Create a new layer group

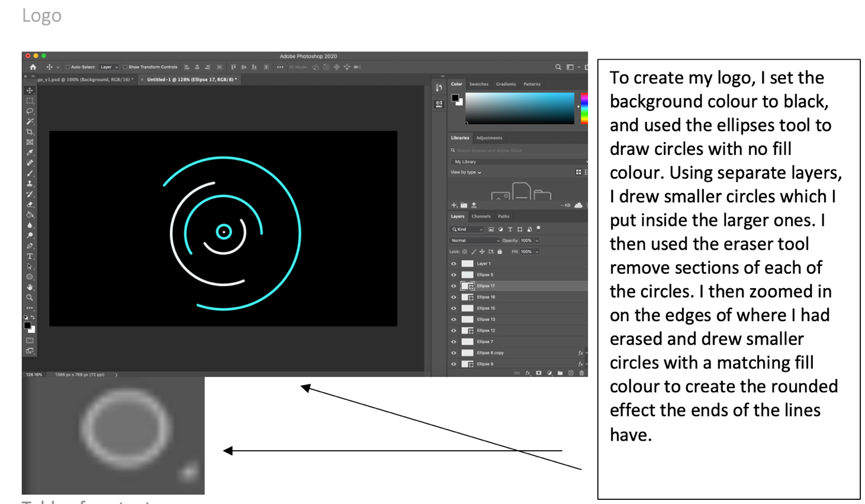tap(560, 373)
